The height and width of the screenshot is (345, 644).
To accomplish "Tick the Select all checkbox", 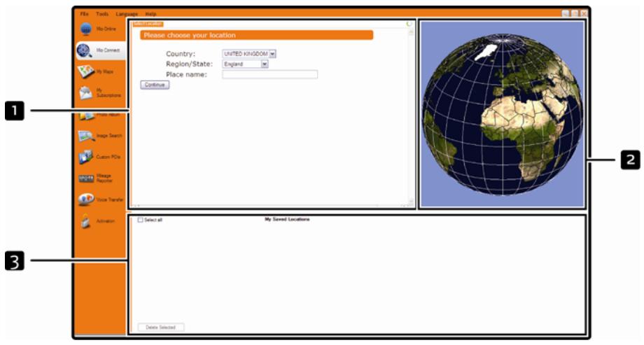I will click(140, 220).
